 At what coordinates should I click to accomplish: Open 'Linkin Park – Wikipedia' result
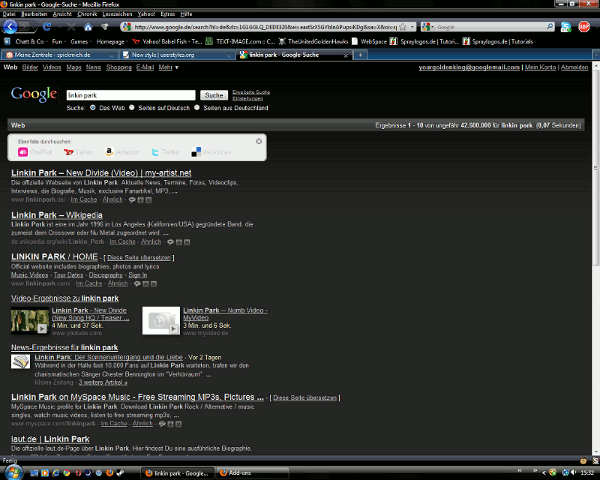tap(57, 215)
